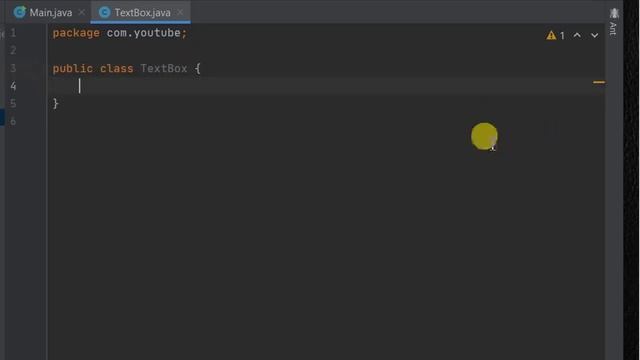Go to previous highlighted error arrow

tap(577, 36)
